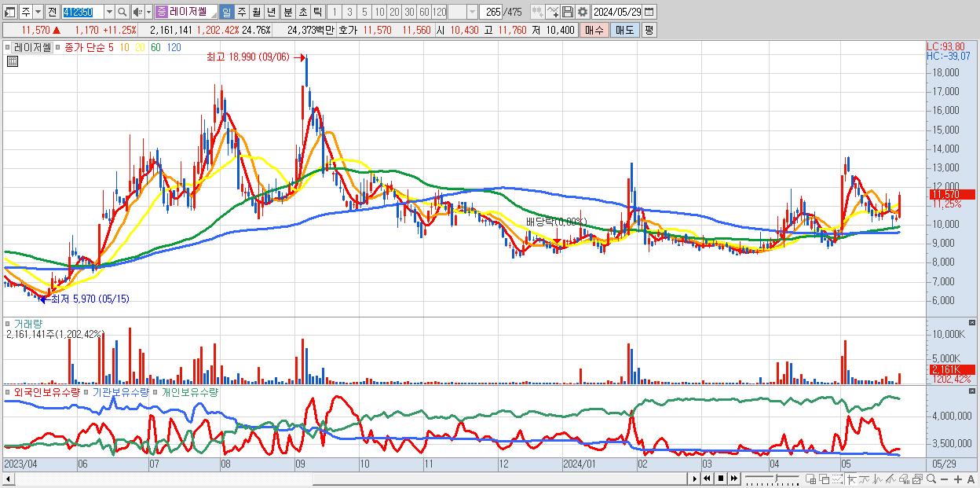The width and height of the screenshot is (980, 488).
Task: Stop the chart replay
Action: click(x=720, y=479)
